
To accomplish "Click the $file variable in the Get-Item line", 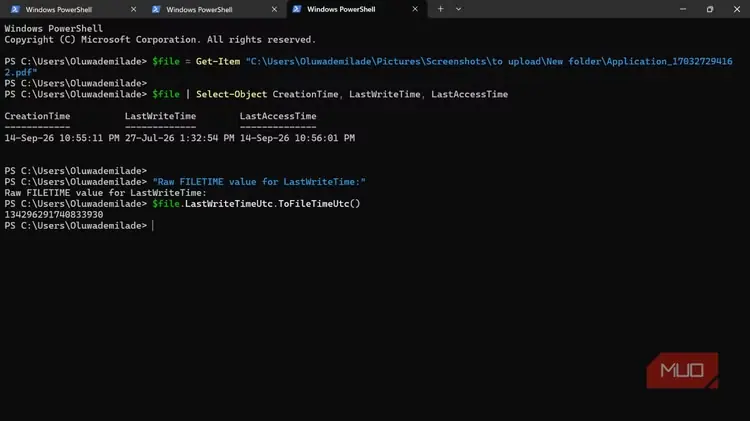I will tap(165, 61).
